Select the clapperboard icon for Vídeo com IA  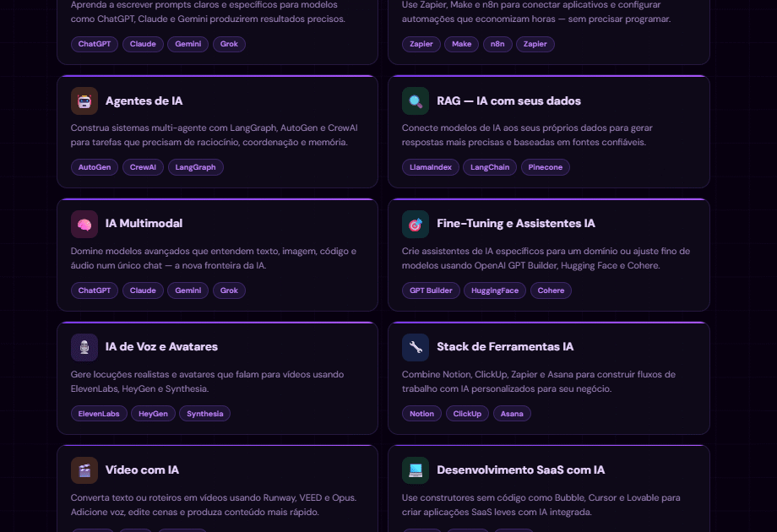coord(84,470)
